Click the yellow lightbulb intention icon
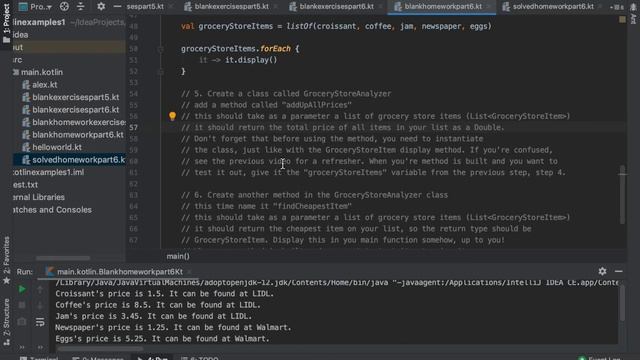The height and width of the screenshot is (360, 640). tap(172, 116)
